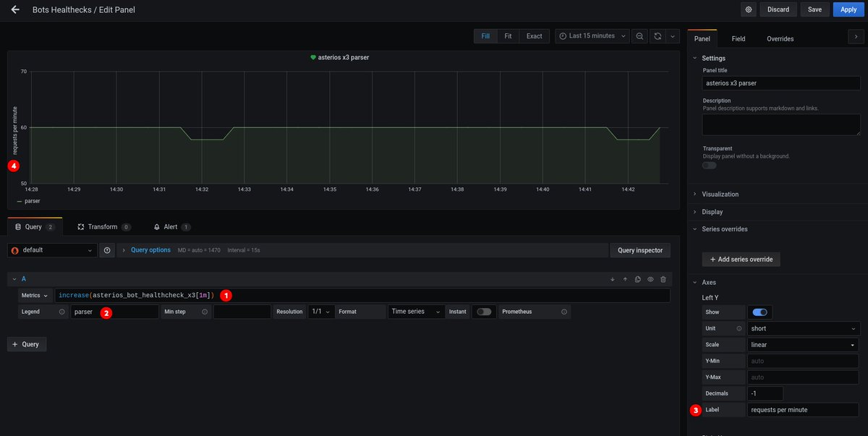This screenshot has width=868, height=436.
Task: Enable Transparent panel background switch
Action: 710,166
